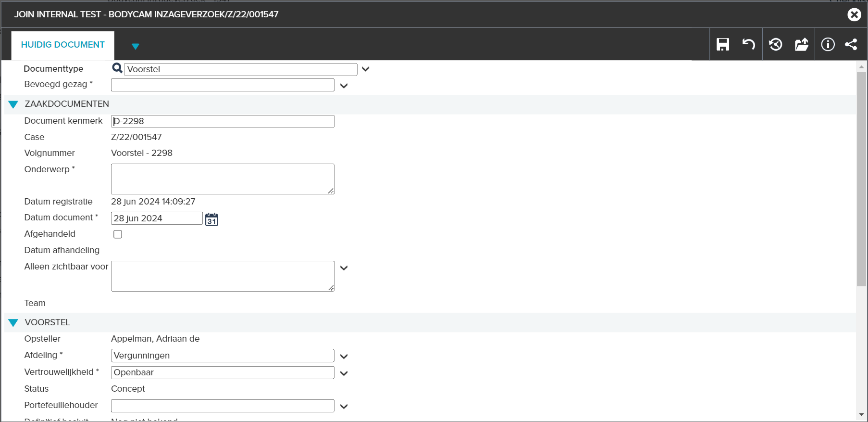Click the Document kenmerk field D-2298
Viewport: 868px width, 422px height.
[x=223, y=121]
